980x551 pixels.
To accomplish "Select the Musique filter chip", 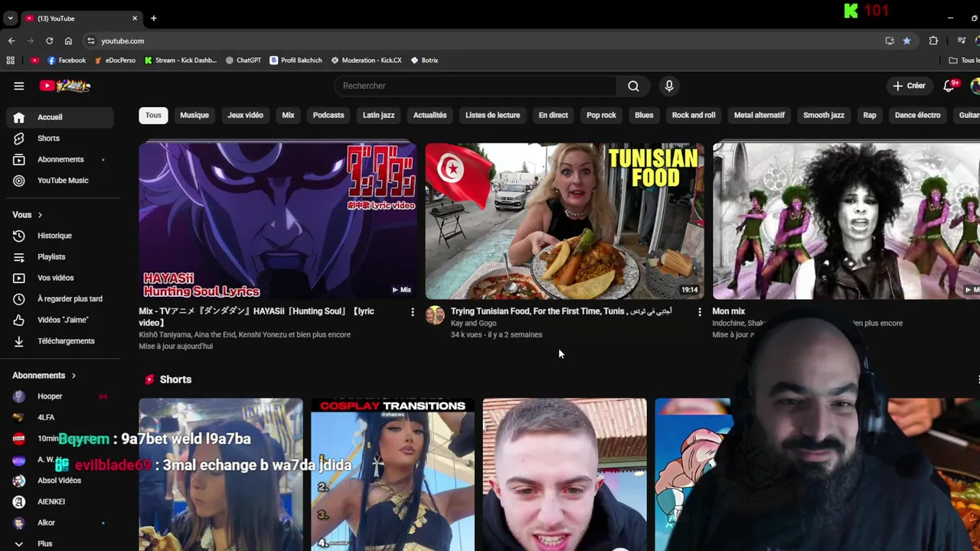I will click(x=194, y=115).
